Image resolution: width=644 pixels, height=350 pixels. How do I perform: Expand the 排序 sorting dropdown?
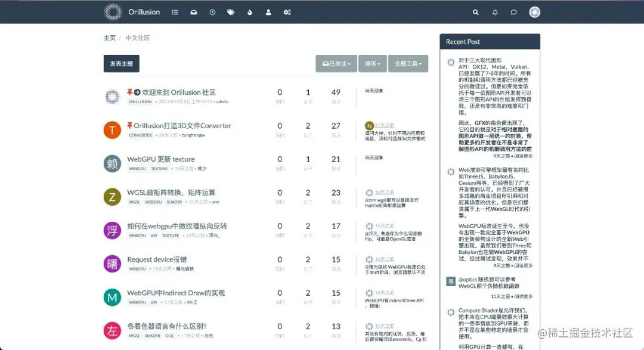tap(372, 63)
